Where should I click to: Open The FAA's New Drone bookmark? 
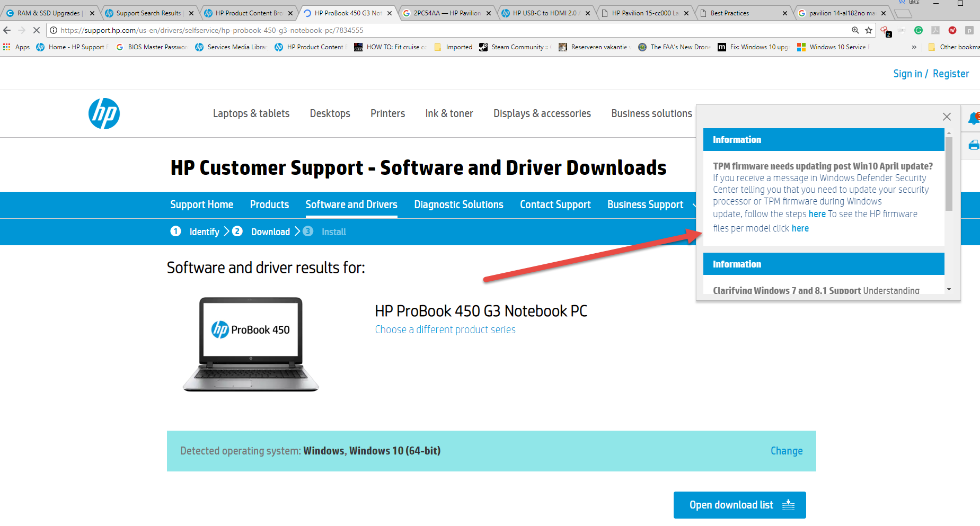point(675,47)
